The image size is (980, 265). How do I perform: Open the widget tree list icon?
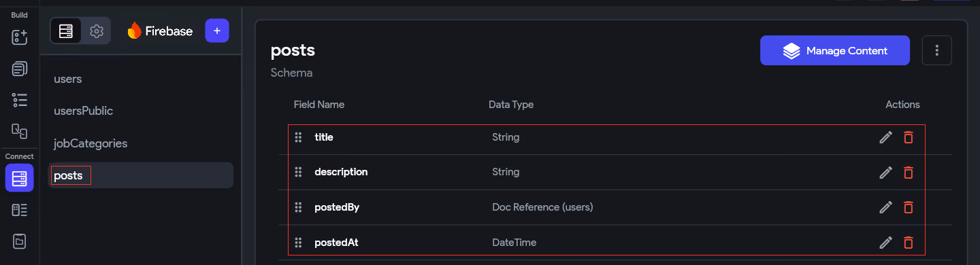tap(20, 100)
